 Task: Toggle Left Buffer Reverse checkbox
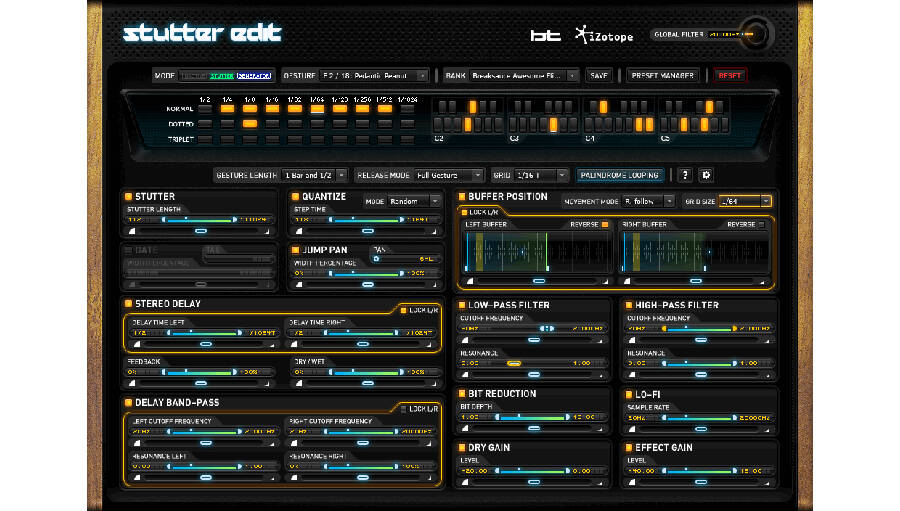pos(605,224)
